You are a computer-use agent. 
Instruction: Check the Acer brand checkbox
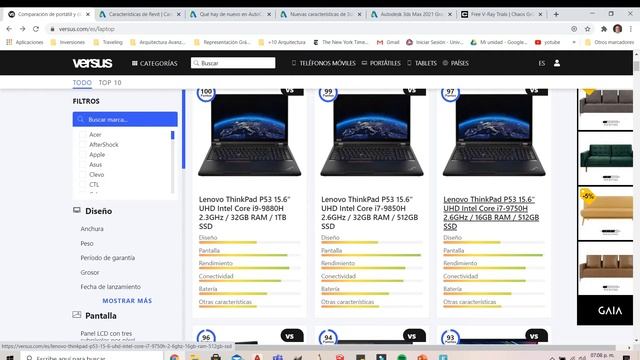[x=83, y=135]
